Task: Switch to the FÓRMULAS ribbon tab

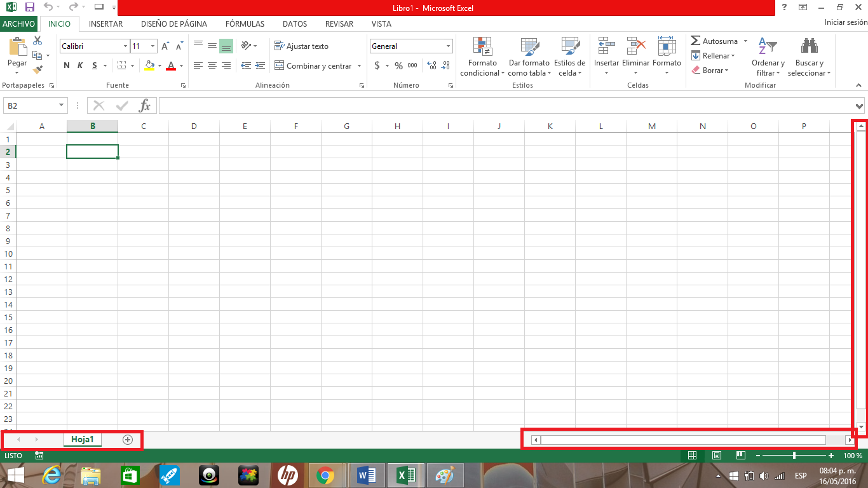Action: (245, 24)
